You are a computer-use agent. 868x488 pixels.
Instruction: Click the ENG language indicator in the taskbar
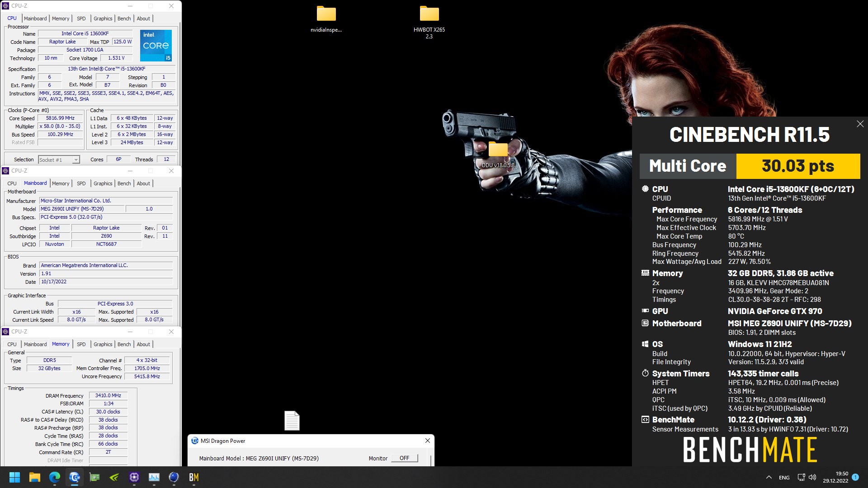point(784,478)
